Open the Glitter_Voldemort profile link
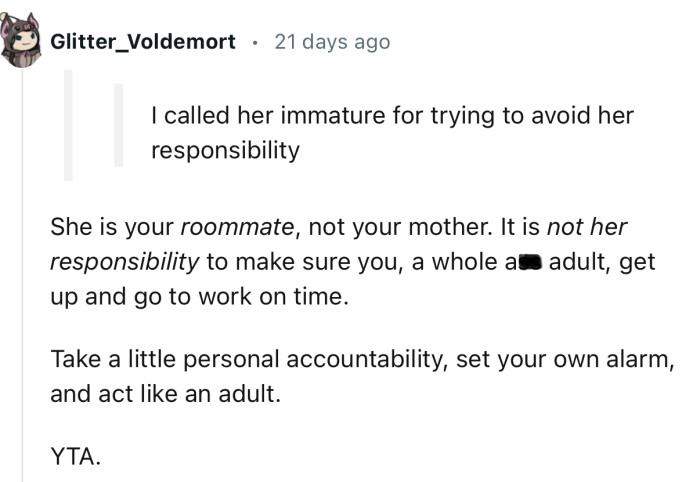The height and width of the screenshot is (482, 700). tap(143, 42)
